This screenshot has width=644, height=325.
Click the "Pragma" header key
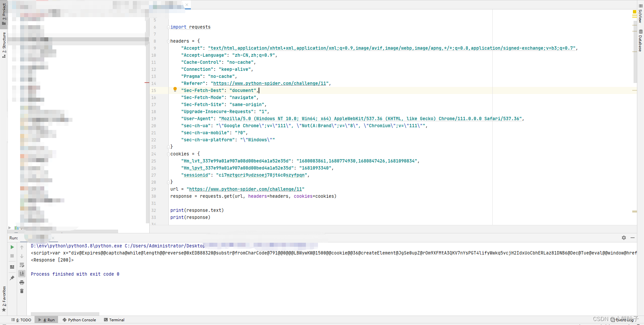pos(192,76)
